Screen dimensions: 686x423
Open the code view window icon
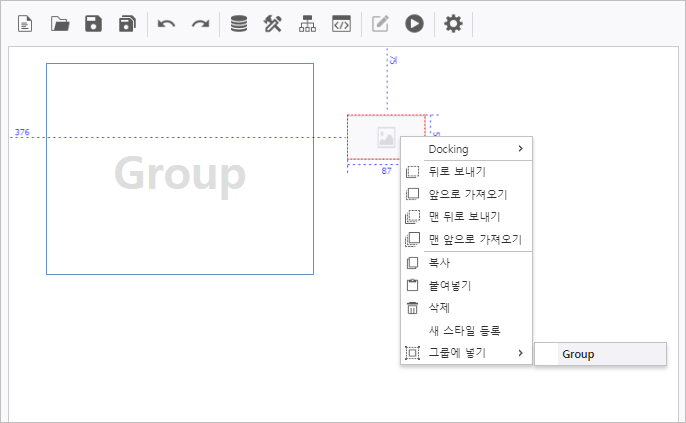(342, 24)
